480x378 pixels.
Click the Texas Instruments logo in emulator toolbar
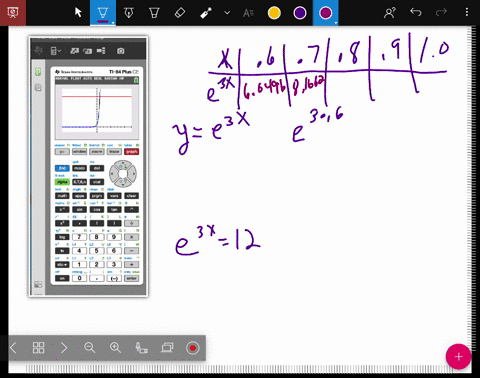(x=38, y=51)
